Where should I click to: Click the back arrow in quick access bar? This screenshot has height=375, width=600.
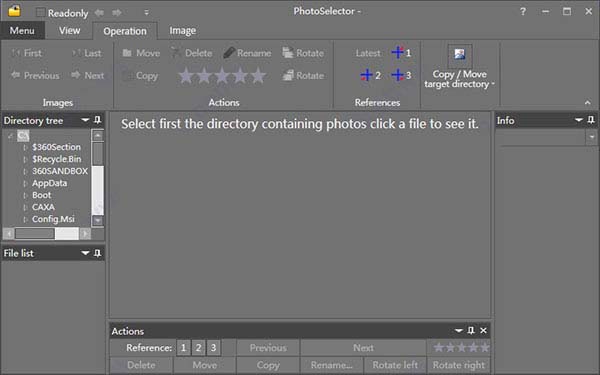pyautogui.click(x=99, y=13)
